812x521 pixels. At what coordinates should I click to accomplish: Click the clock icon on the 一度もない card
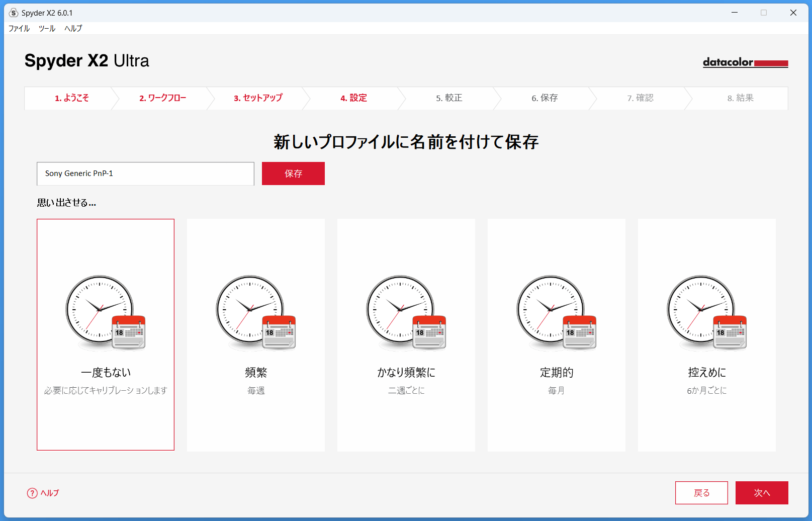(106, 312)
